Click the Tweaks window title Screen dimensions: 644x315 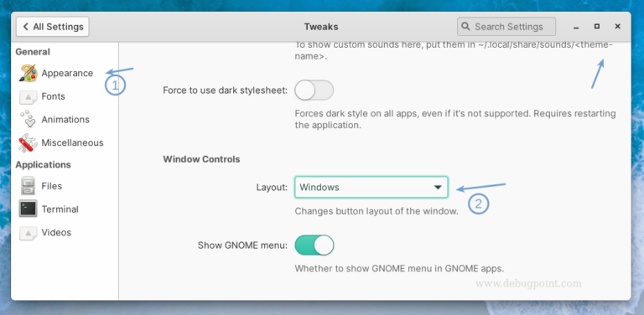[321, 27]
